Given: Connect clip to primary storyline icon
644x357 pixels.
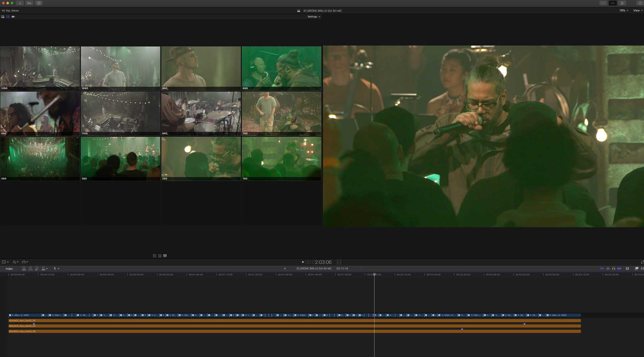Looking at the screenshot, I should click(24, 269).
